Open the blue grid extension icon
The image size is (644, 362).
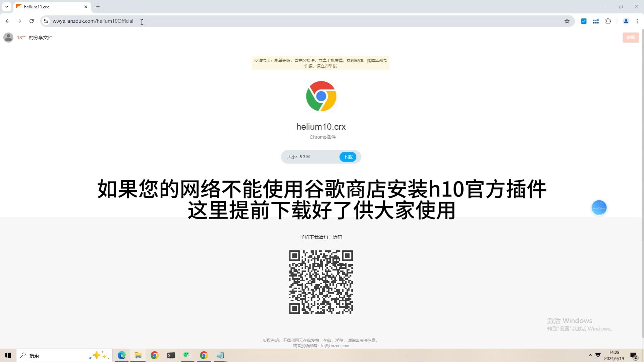596,21
